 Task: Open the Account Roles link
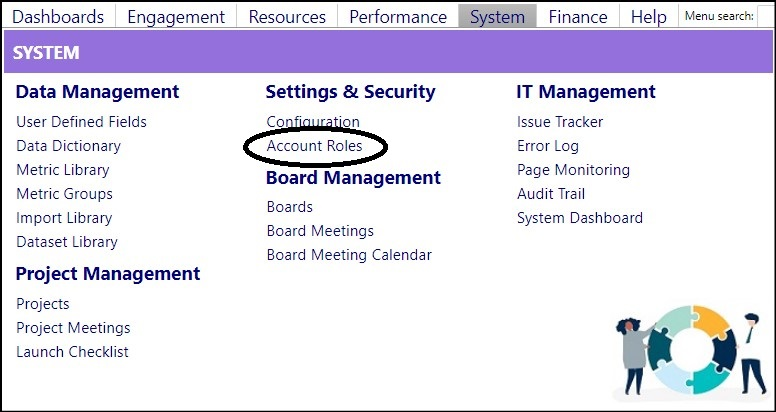[x=314, y=146]
